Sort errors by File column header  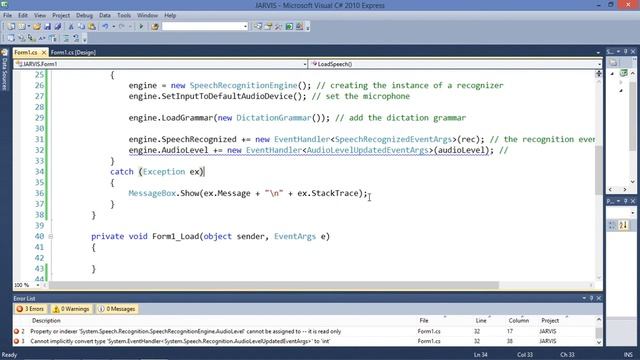point(424,321)
